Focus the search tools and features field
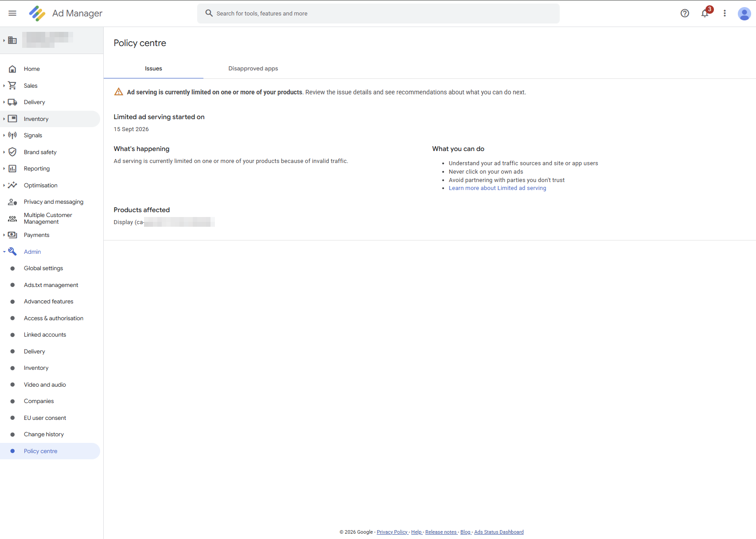Viewport: 756px width, 539px height. point(378,14)
